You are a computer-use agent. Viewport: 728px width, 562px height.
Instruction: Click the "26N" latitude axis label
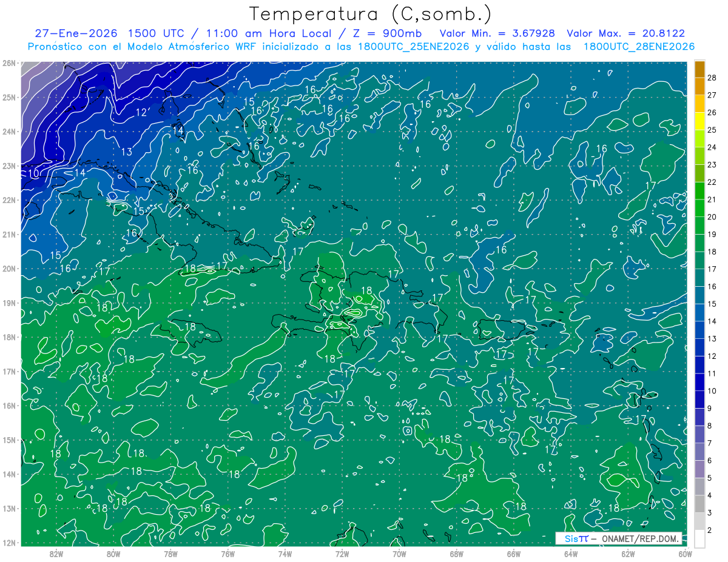8,62
